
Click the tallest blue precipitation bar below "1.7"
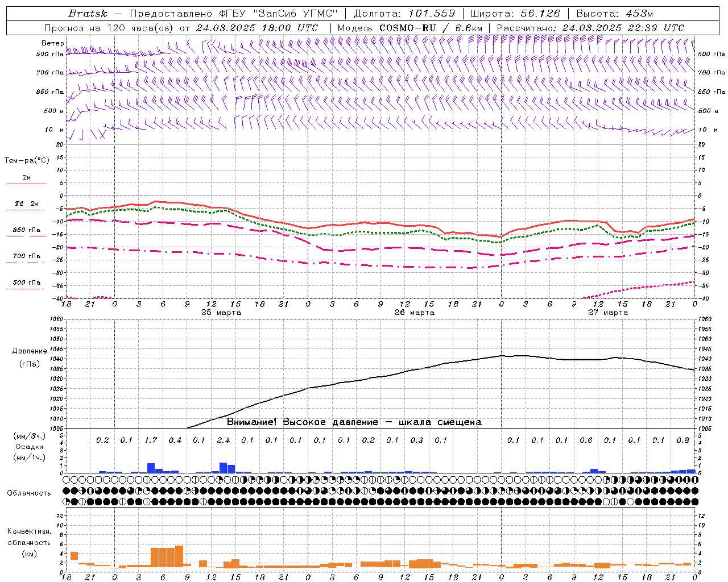(x=151, y=468)
